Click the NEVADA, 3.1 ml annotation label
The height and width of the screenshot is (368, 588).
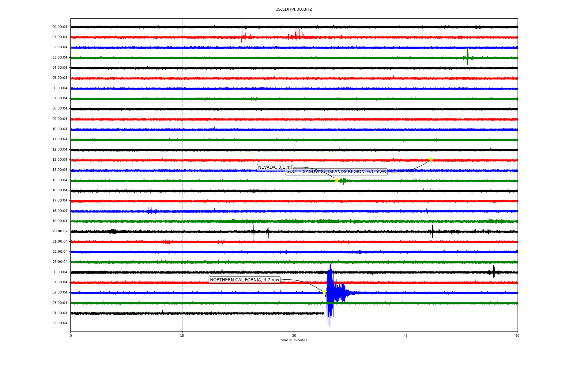(x=275, y=167)
